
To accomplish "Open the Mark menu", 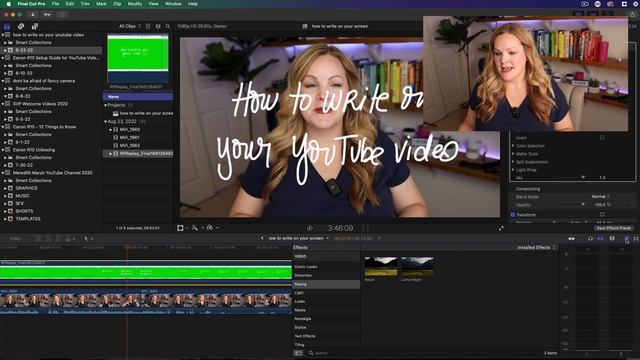I will pyautogui.click(x=101, y=4).
